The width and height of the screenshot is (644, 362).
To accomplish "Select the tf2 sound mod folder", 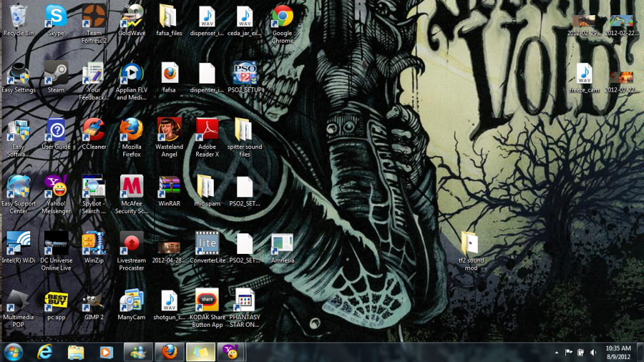I will click(471, 251).
